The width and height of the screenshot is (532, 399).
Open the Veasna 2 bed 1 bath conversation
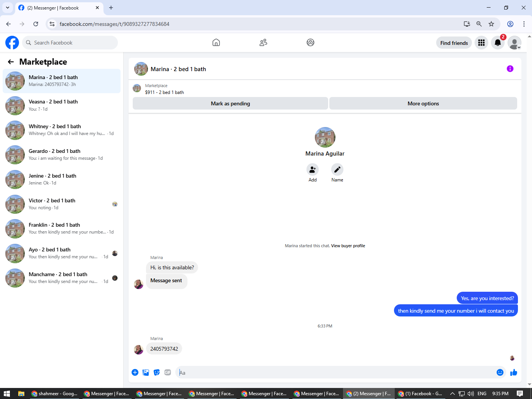click(62, 105)
